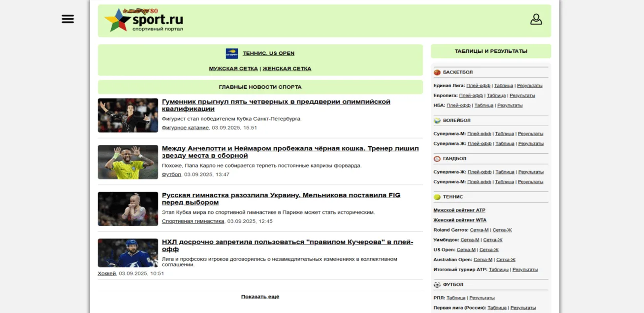Open volleyball Суперлига-М Плей-офф link
The image size is (644, 313).
pos(480,134)
